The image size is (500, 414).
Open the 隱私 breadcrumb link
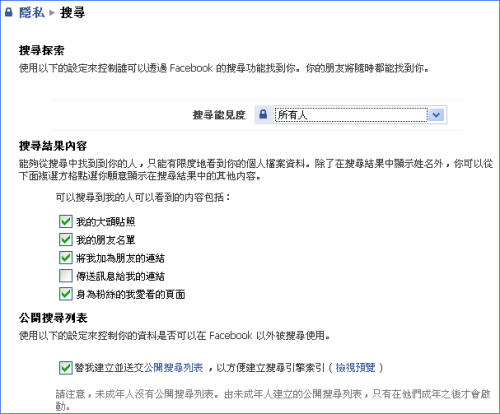coord(32,13)
